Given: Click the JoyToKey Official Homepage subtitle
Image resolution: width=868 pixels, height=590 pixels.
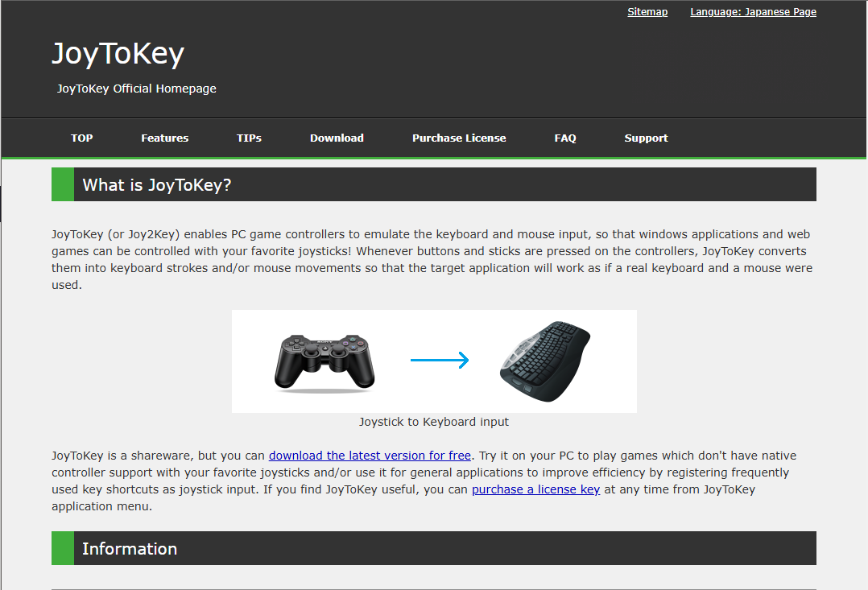Looking at the screenshot, I should pyautogui.click(x=136, y=89).
